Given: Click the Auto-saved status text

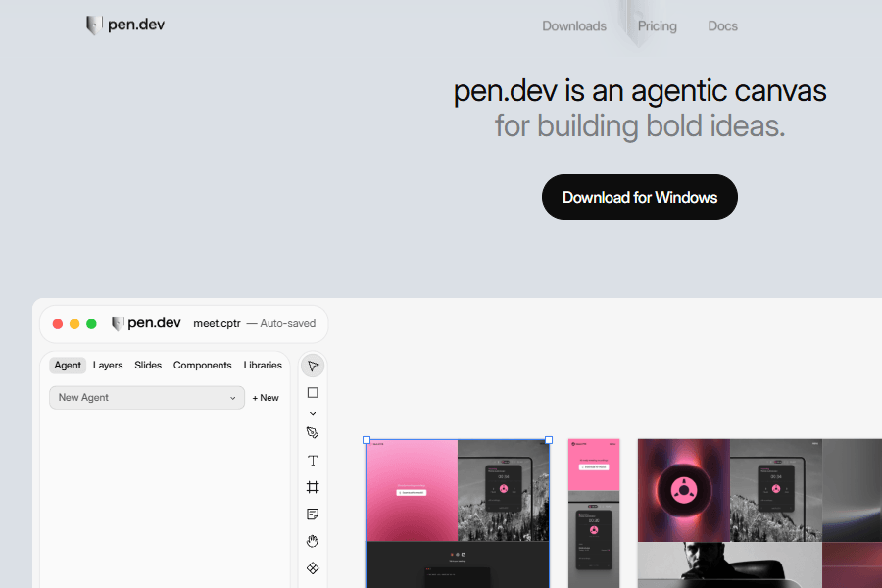Looking at the screenshot, I should pyautogui.click(x=281, y=323).
